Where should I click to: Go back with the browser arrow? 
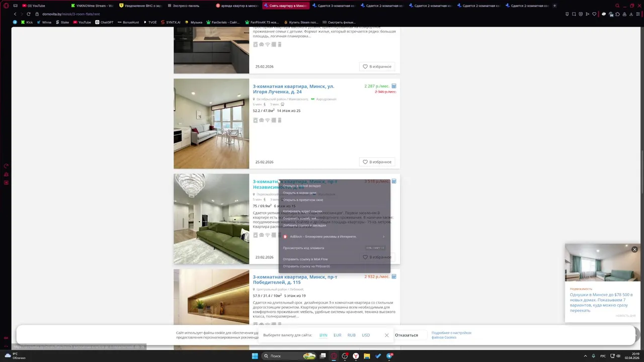(15, 14)
